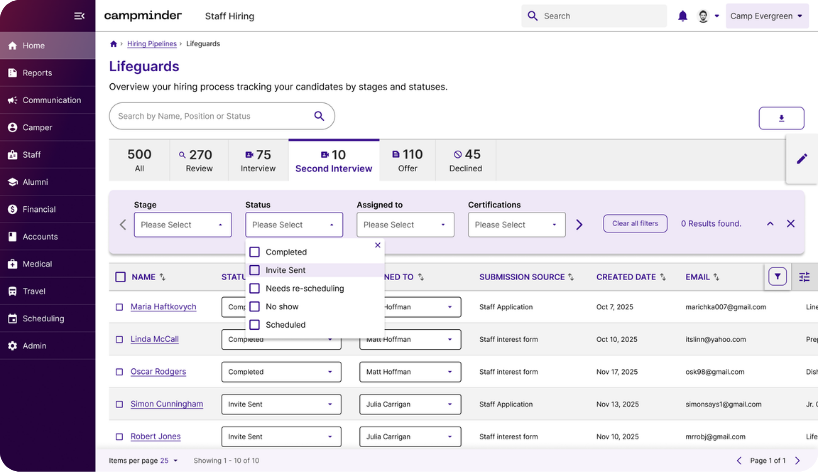This screenshot has width=819, height=472.
Task: Click the download export icon button
Action: click(781, 118)
